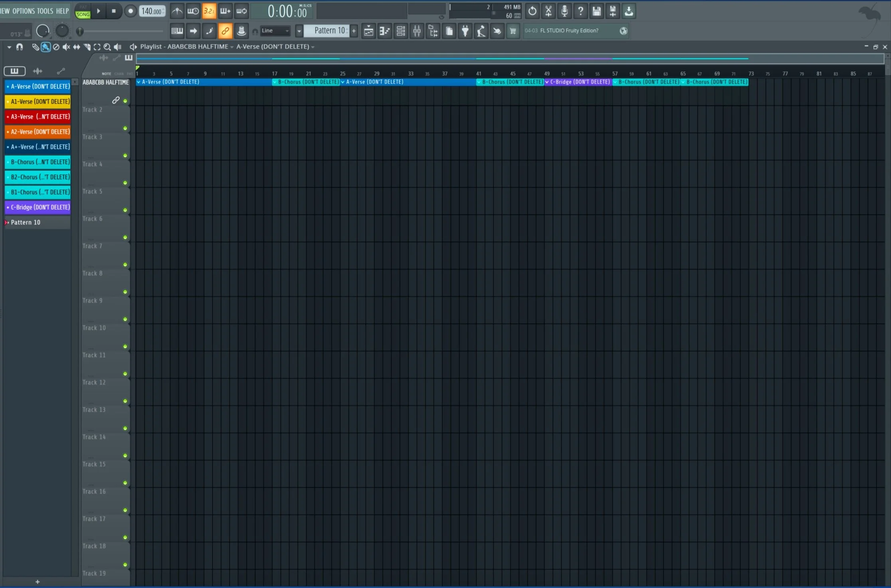Viewport: 891px width, 588px height.
Task: Open the playlist options menu arrow
Action: tap(9, 47)
